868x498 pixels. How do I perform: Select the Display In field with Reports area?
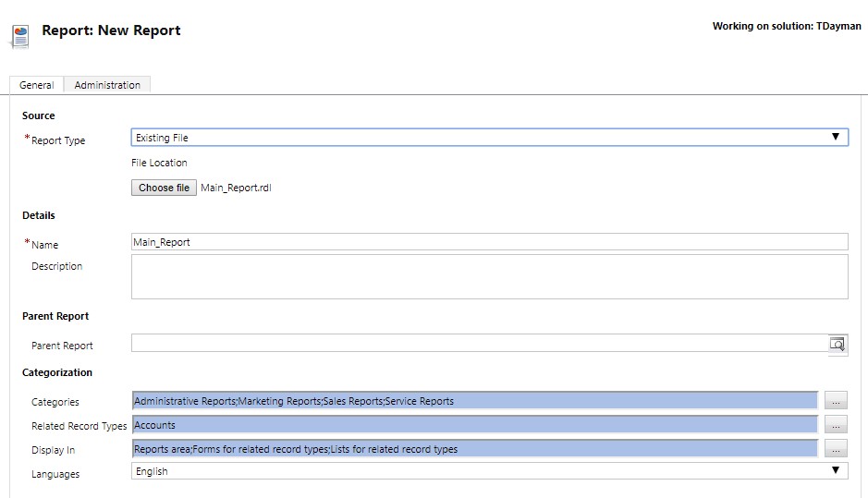click(475, 449)
